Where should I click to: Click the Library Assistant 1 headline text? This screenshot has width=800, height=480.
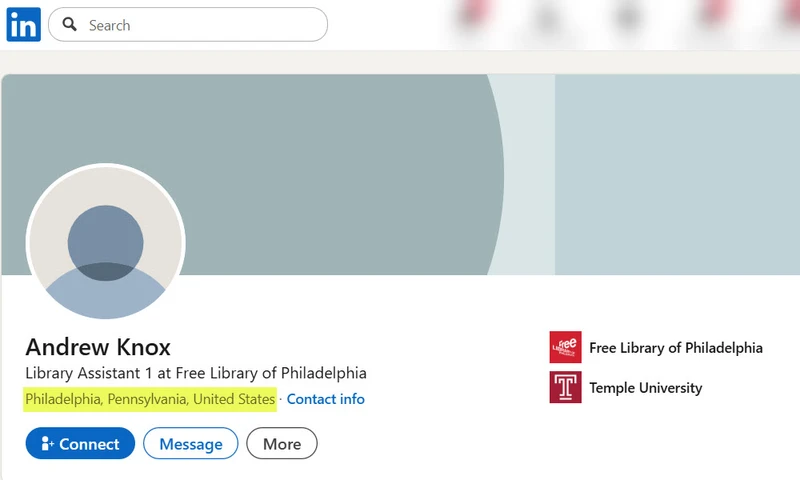pyautogui.click(x=196, y=373)
